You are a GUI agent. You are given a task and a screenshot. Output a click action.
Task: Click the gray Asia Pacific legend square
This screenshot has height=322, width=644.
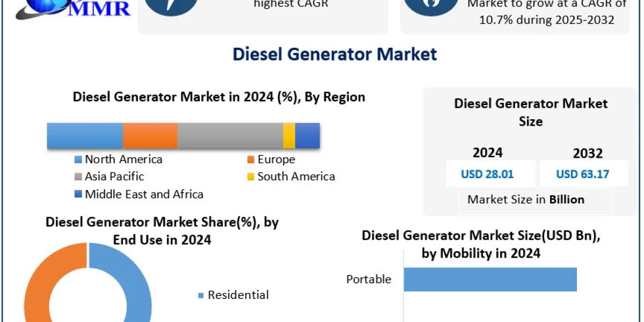pyautogui.click(x=78, y=177)
